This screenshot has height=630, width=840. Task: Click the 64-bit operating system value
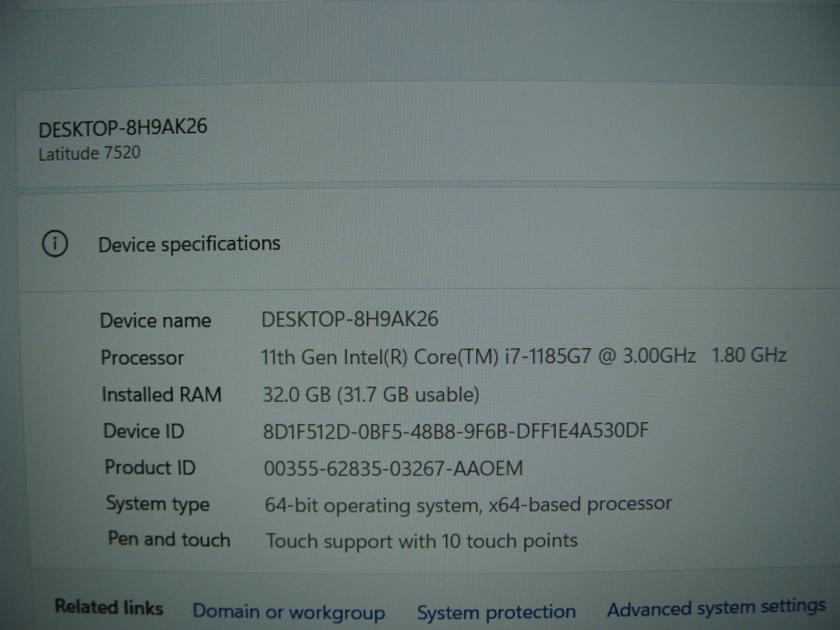468,505
